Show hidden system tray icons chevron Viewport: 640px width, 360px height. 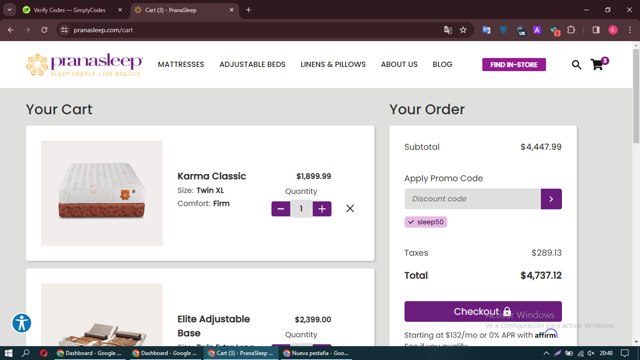pyautogui.click(x=546, y=353)
